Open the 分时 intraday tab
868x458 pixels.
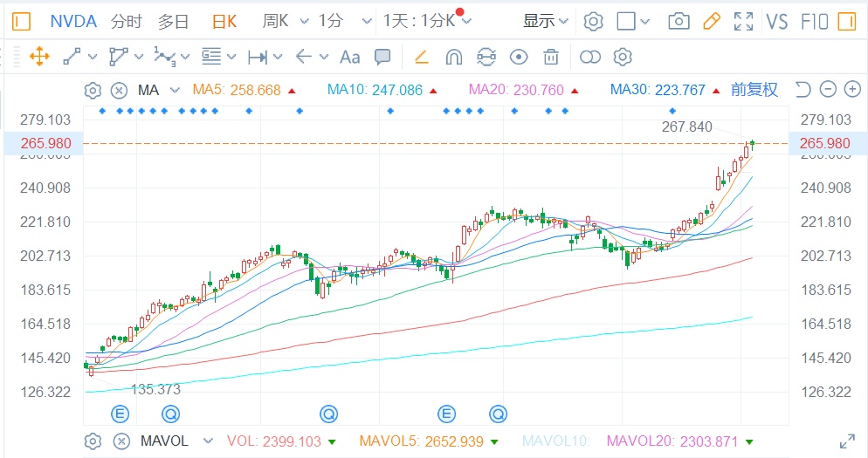127,22
